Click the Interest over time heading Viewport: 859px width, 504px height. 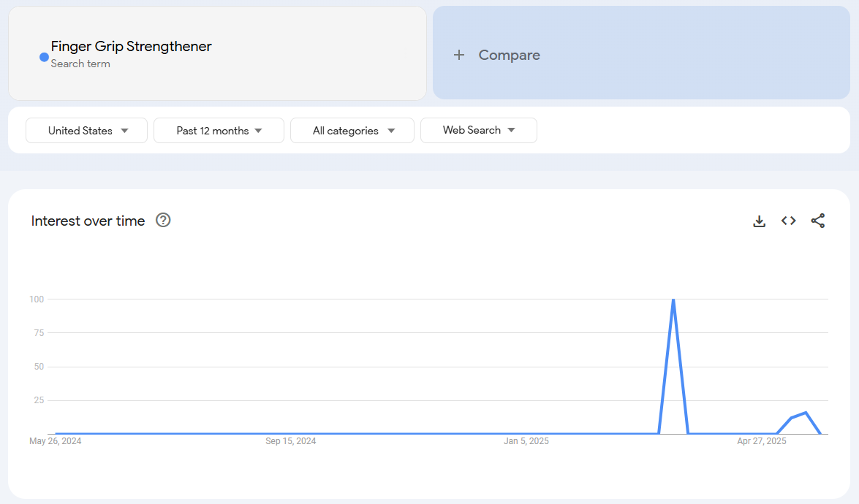point(88,221)
